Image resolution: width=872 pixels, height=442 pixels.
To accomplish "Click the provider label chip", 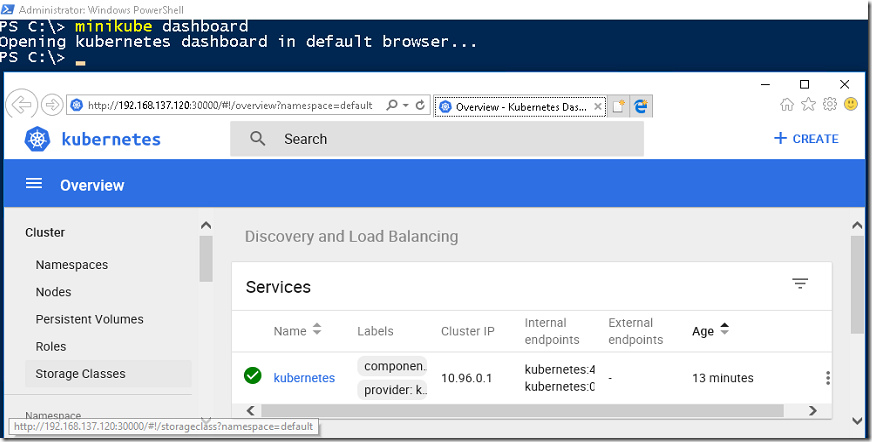I will (392, 390).
